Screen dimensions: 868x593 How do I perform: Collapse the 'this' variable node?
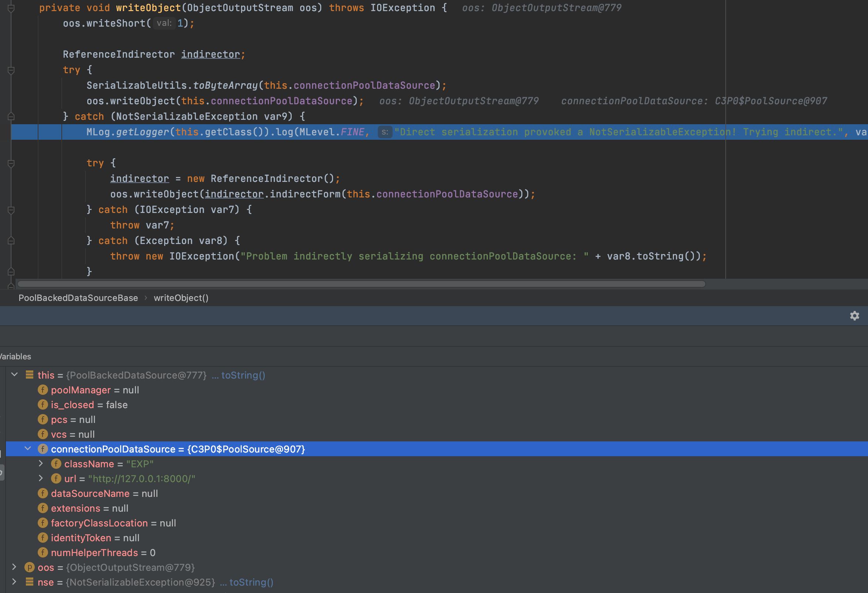pos(14,375)
